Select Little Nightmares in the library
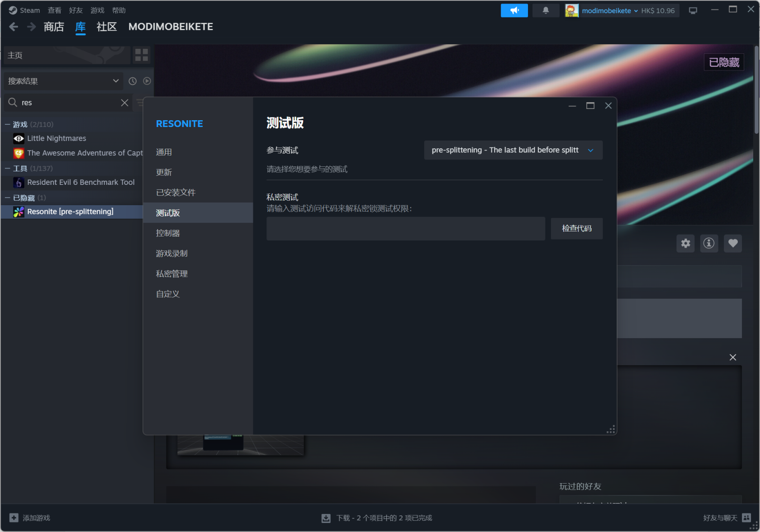The image size is (760, 532). point(57,138)
